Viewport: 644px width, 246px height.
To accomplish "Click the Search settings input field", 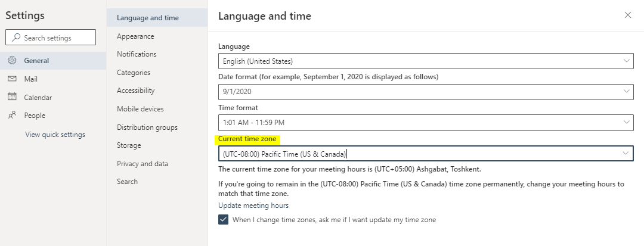I will click(x=51, y=38).
